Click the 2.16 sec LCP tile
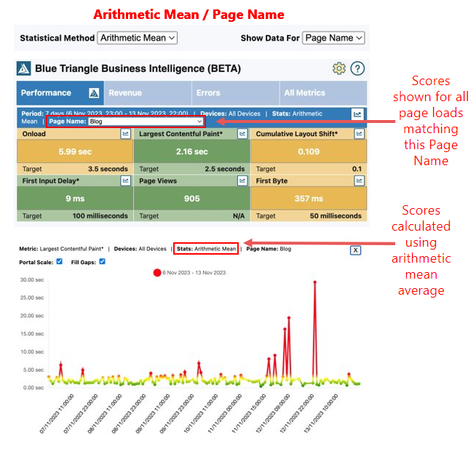 [192, 151]
